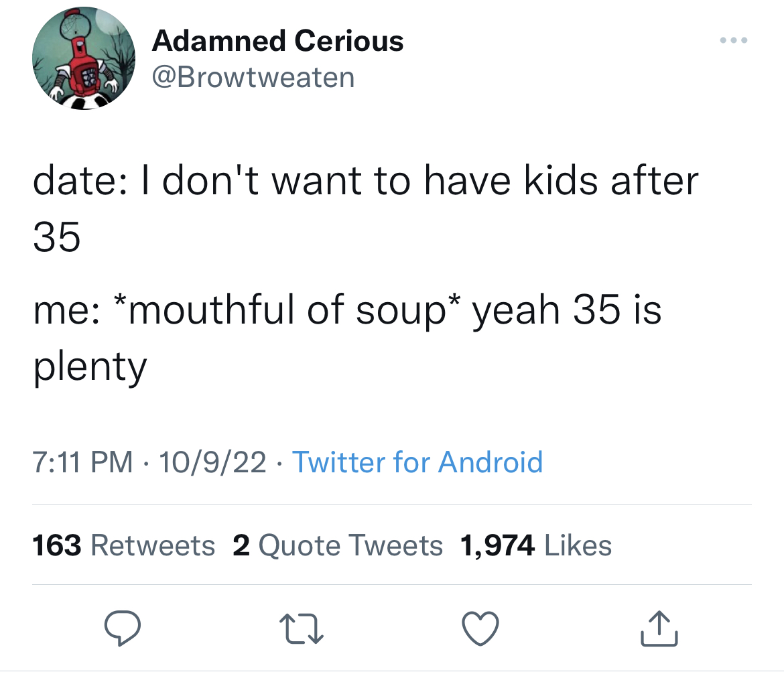Open quote tweet option via retweet icon
Viewport: 784px width, 676px height.
tap(302, 627)
